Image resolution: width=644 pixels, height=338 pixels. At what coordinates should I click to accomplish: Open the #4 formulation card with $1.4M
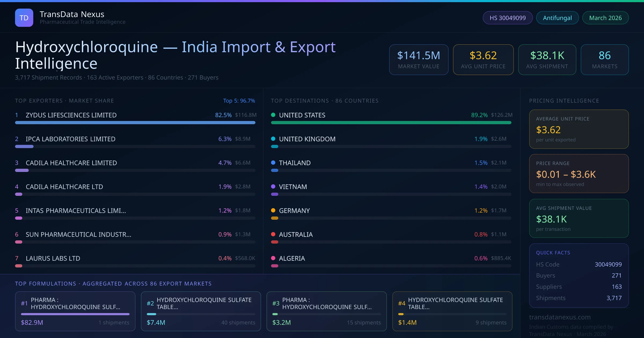pyautogui.click(x=452, y=311)
